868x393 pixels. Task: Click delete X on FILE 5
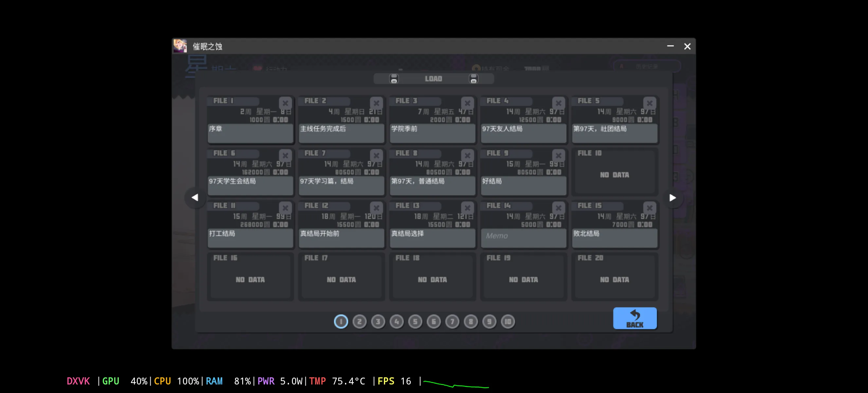coord(649,103)
